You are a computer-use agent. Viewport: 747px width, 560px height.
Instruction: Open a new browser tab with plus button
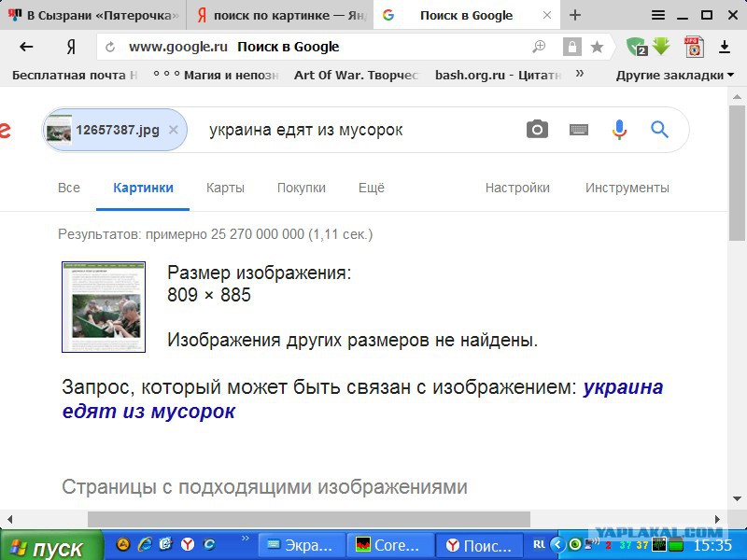575,15
